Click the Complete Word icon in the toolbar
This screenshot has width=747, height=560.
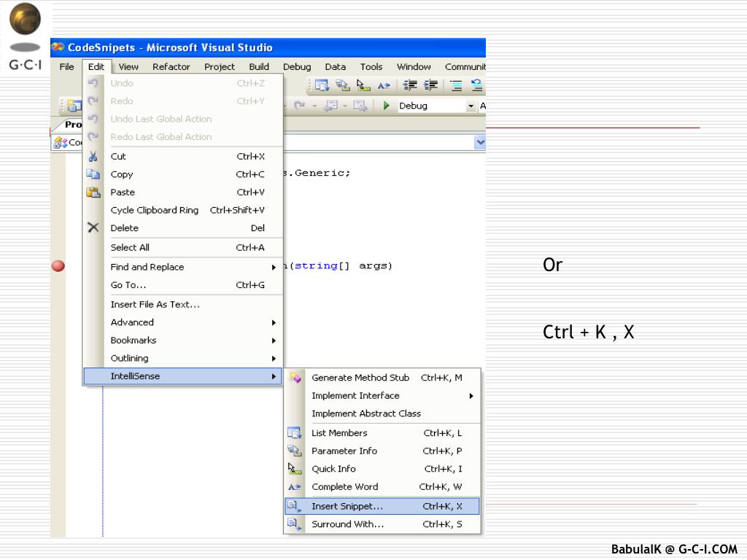[384, 86]
